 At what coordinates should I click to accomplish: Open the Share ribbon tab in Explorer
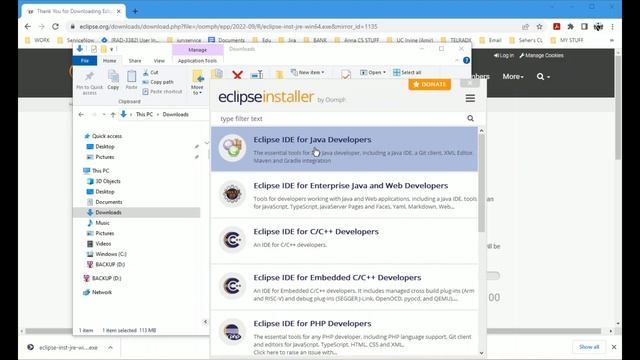(135, 60)
